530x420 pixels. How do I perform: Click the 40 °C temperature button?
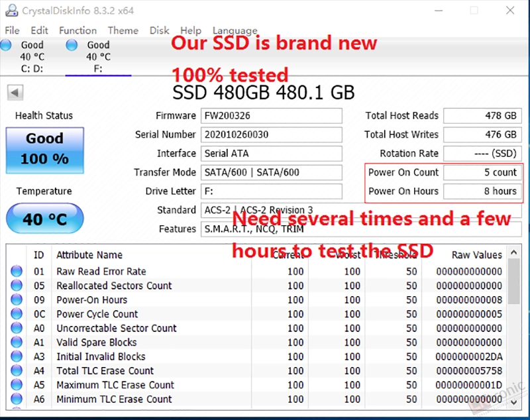(44, 219)
